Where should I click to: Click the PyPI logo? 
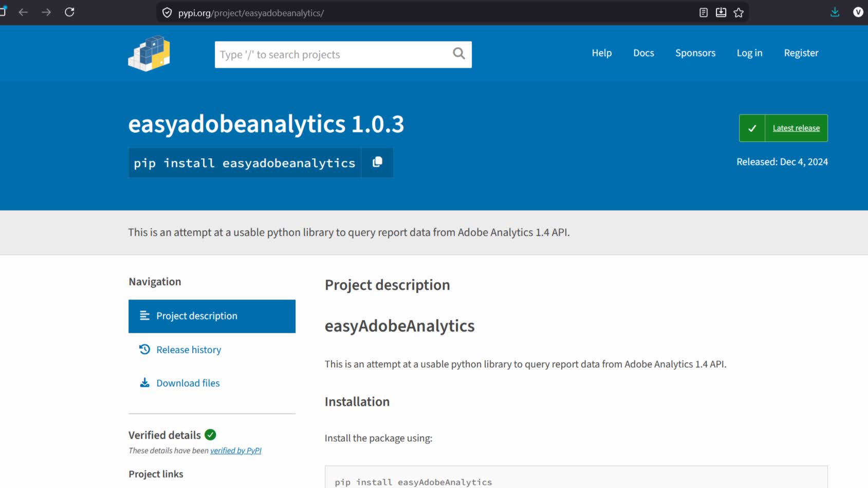149,53
